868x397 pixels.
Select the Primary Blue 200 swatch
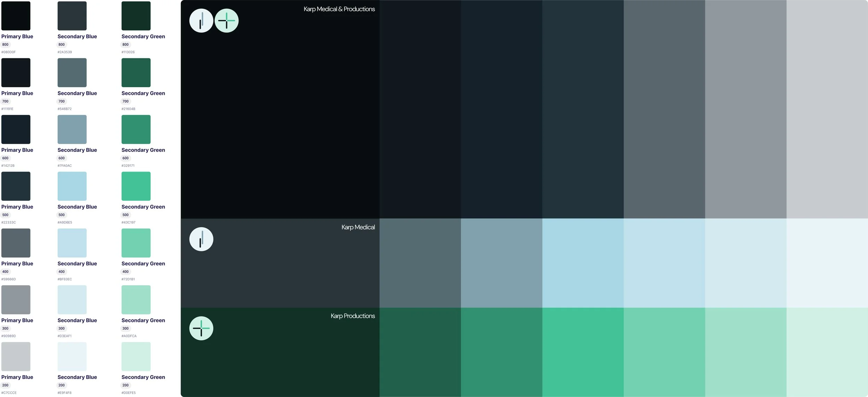click(16, 356)
